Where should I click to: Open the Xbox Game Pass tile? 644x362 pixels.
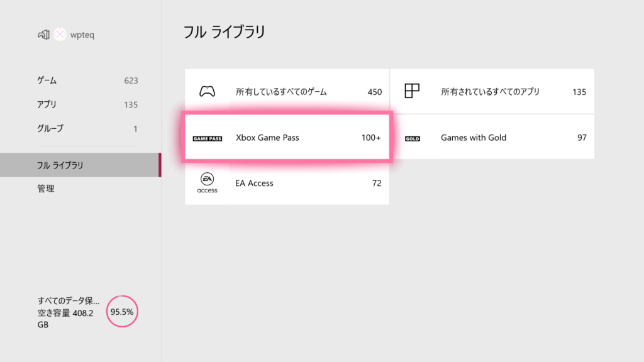(x=287, y=137)
